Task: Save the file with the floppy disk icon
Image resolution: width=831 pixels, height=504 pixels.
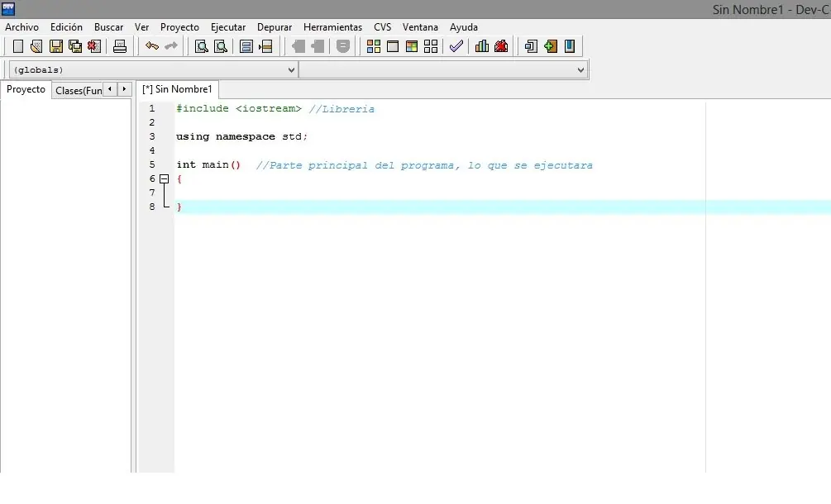Action: [x=56, y=46]
